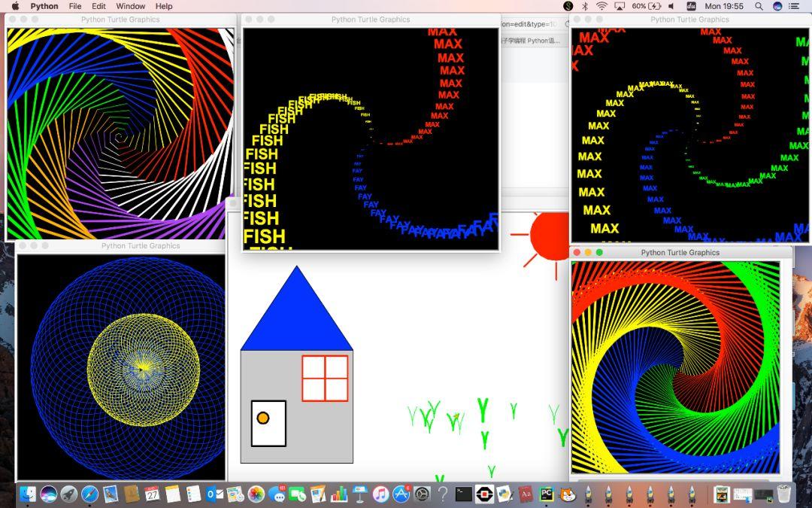Launch Microsoft Outlook from Dock
This screenshot has height=508, width=812.
point(214,494)
